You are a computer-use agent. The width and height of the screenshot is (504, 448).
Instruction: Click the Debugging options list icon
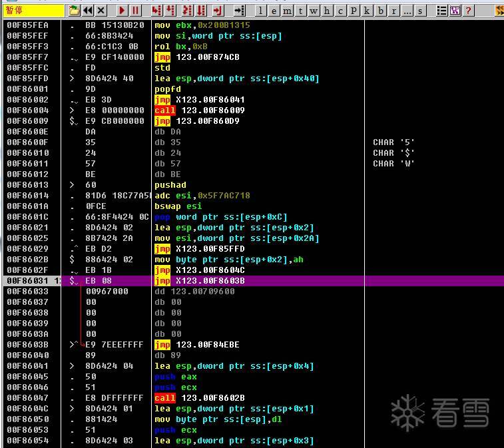click(441, 11)
